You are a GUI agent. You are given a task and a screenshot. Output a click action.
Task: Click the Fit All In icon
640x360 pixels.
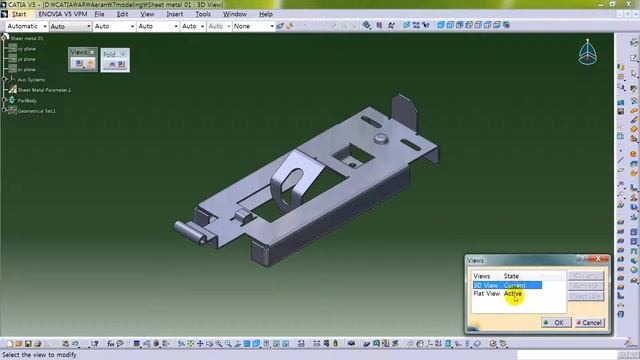[191, 344]
